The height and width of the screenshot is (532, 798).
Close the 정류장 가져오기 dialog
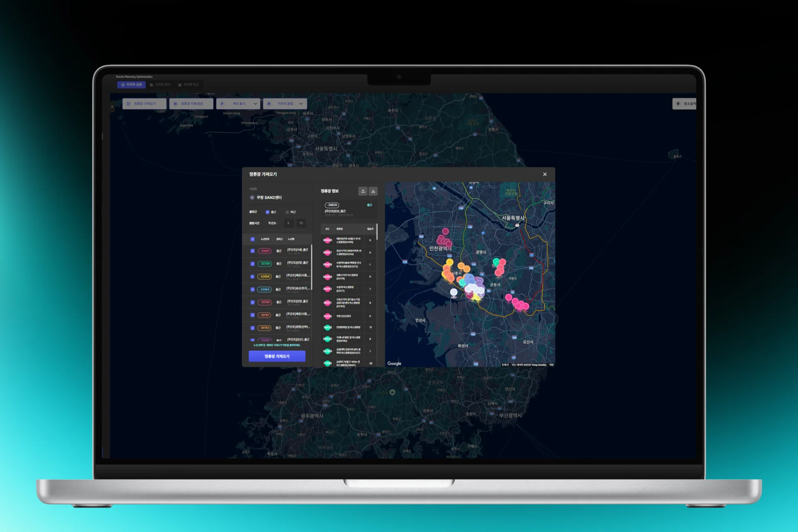tap(545, 174)
